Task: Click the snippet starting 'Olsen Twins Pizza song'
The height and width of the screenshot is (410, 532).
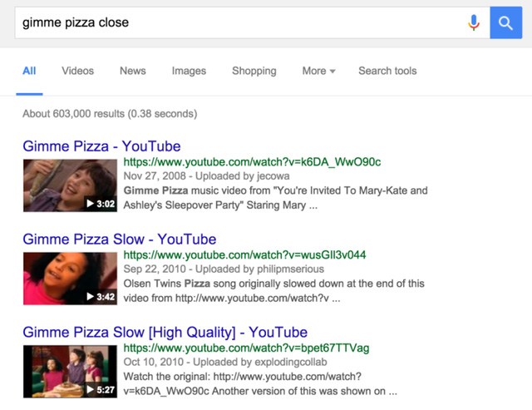Action: coord(273,291)
